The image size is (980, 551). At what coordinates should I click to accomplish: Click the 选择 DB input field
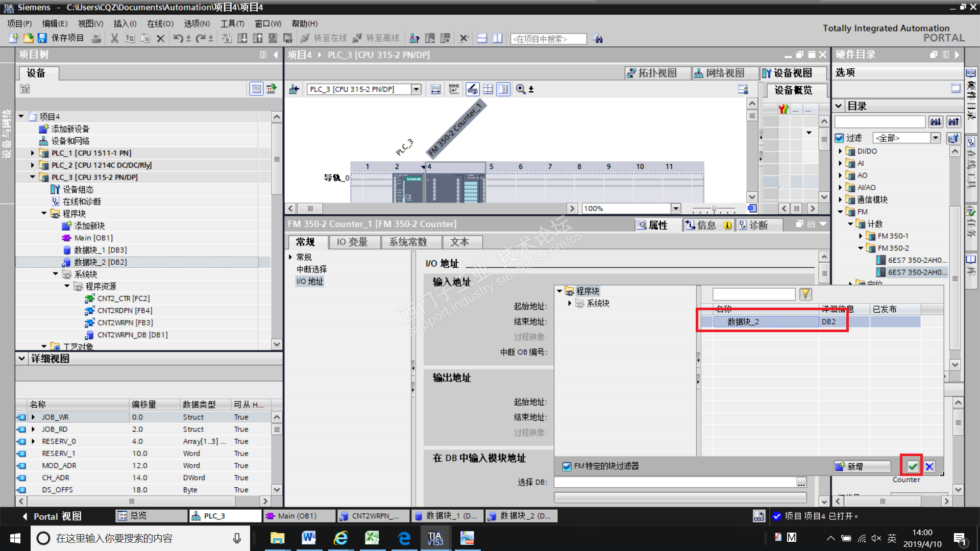point(674,482)
